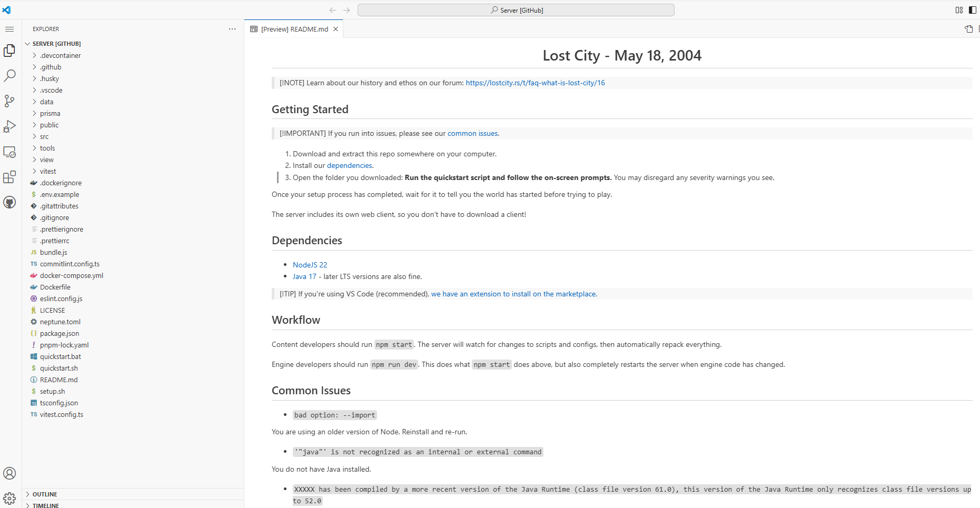Close the README.md preview tab
The height and width of the screenshot is (508, 980).
(x=335, y=29)
